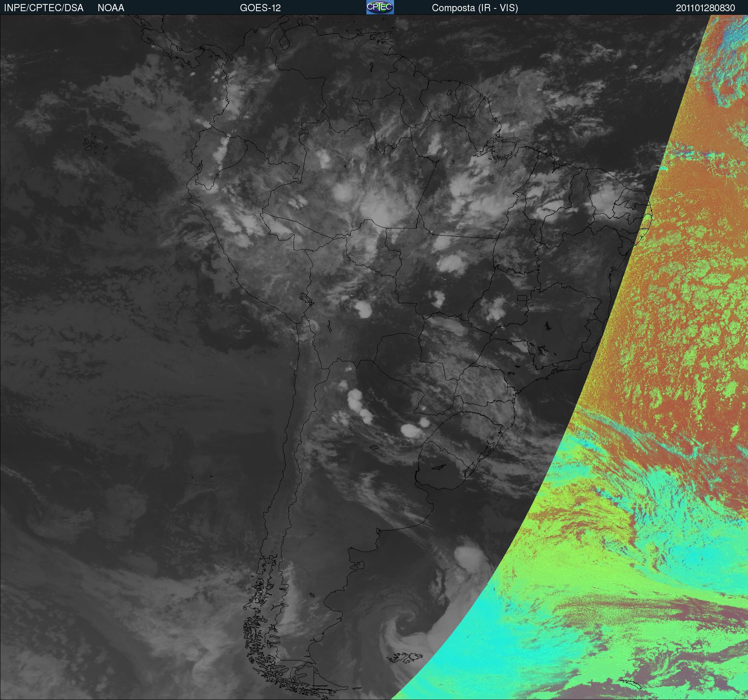Click the CPTEC logo in the header
Viewport: 748px width, 700px height.
[380, 7]
